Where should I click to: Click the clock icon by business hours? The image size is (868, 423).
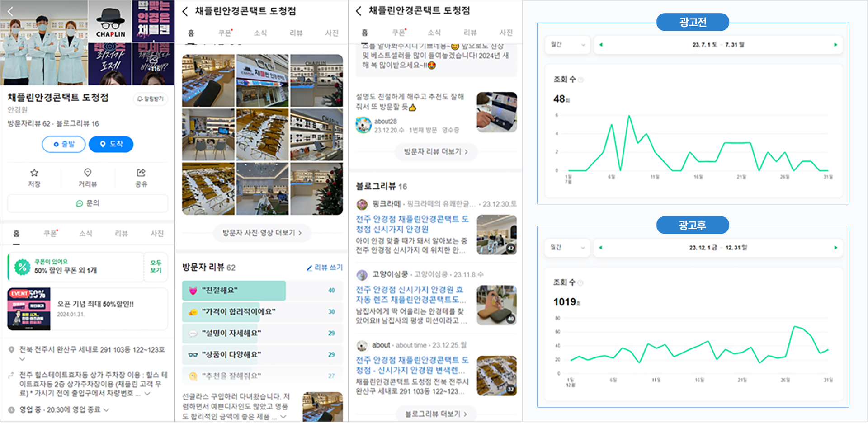11,410
